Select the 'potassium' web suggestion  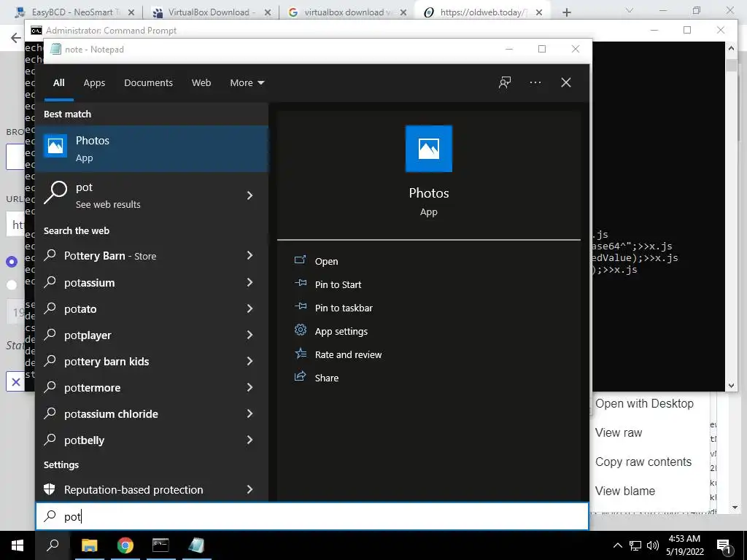[152, 283]
